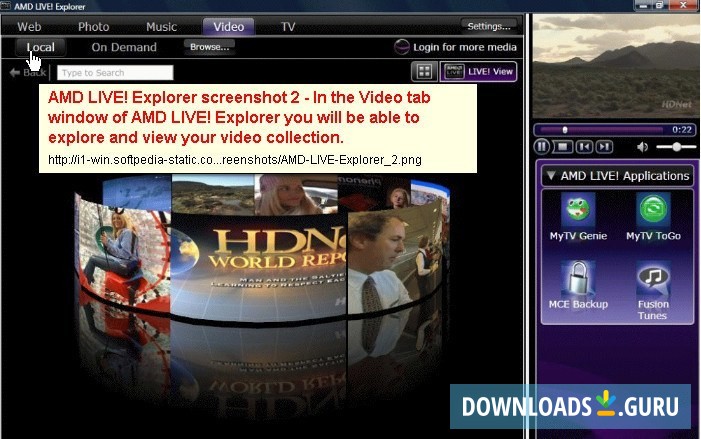Select the Local sub-tab

[40, 47]
